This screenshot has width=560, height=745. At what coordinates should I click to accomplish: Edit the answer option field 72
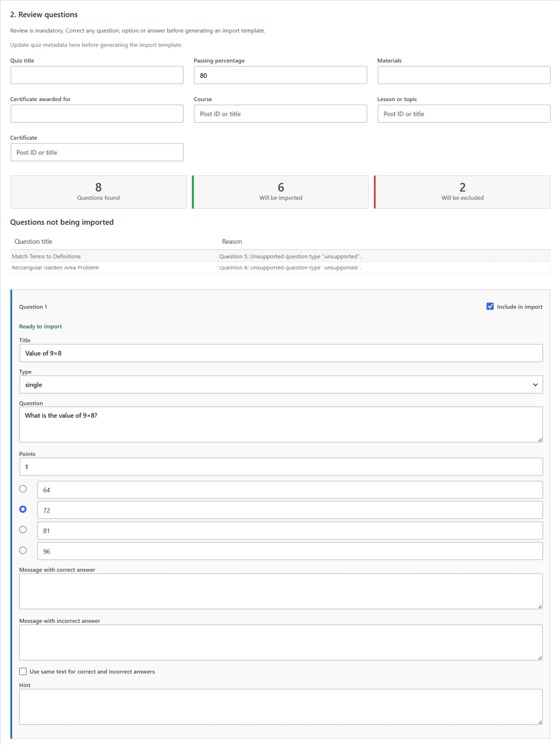[290, 510]
